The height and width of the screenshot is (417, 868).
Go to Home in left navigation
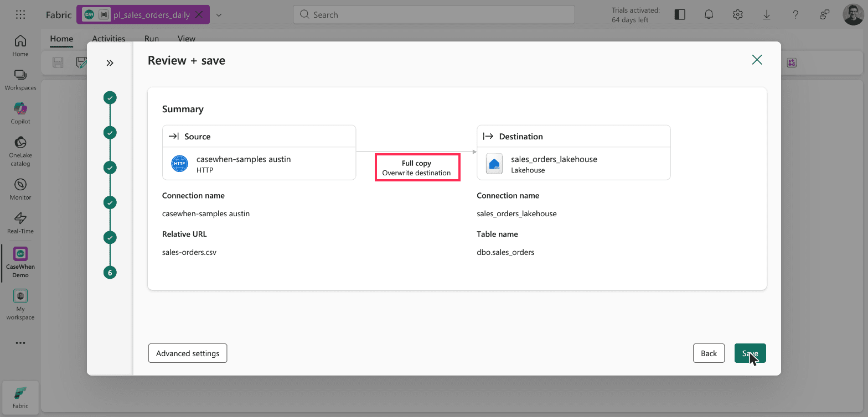[x=20, y=45]
